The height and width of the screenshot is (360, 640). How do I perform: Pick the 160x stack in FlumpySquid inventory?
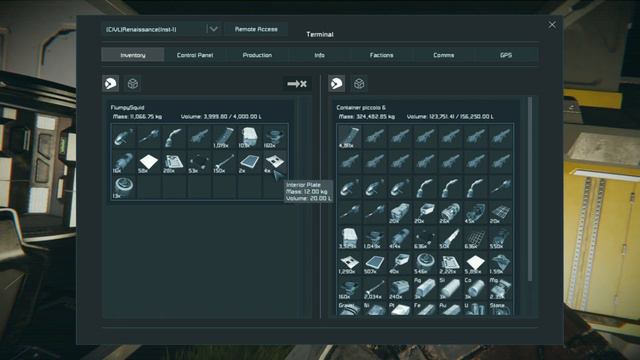pyautogui.click(x=276, y=137)
